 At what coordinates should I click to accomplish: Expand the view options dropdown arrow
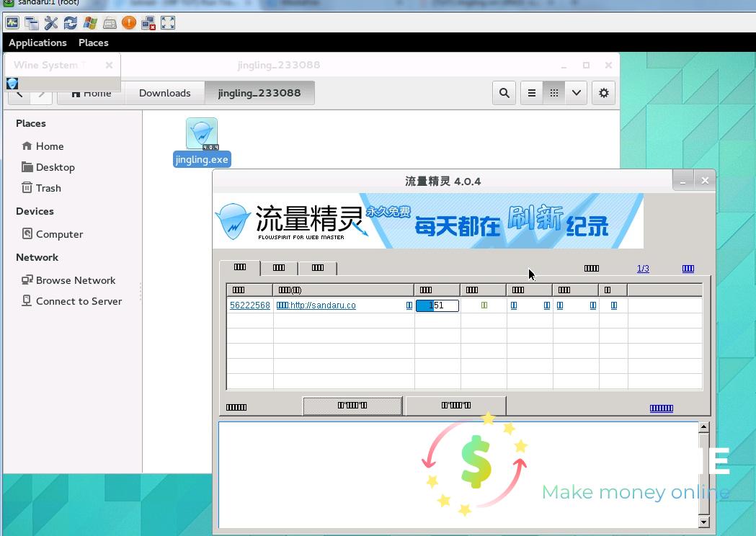point(576,93)
